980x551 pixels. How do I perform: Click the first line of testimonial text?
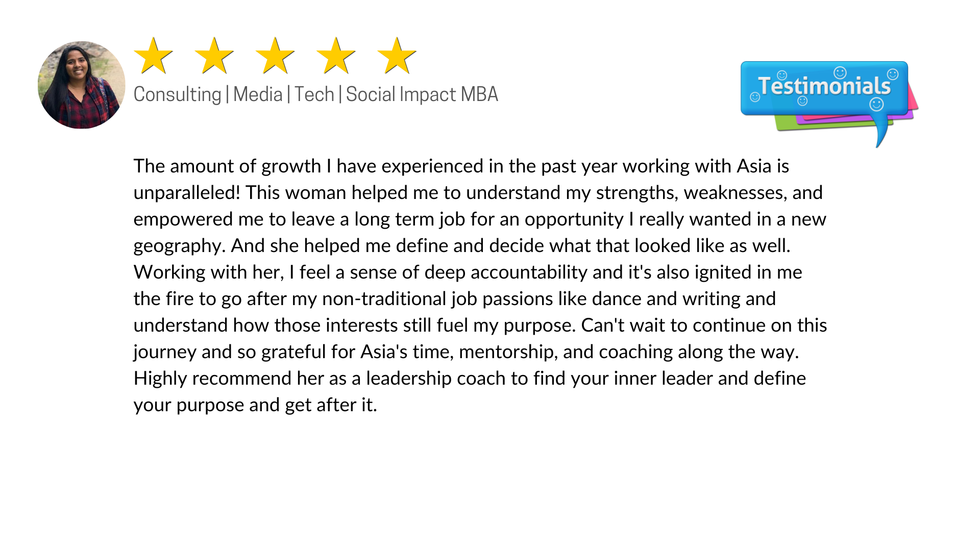461,166
